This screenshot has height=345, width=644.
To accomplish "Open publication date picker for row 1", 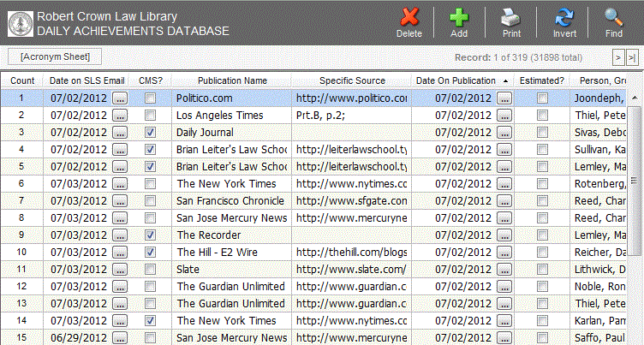I will [x=504, y=98].
